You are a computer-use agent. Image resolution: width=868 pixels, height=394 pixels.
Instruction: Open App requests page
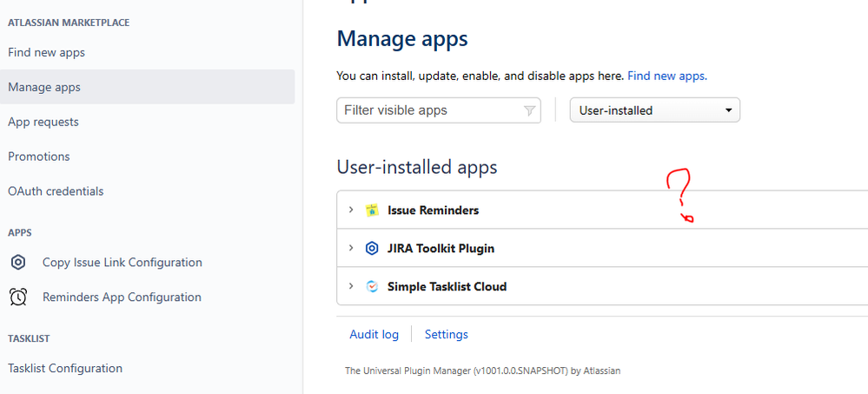43,122
